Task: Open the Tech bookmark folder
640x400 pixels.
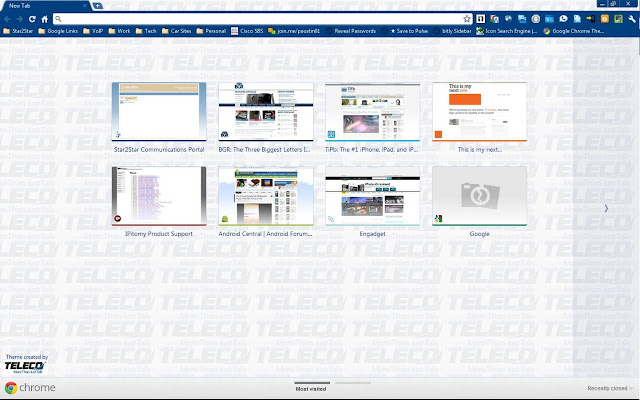Action: [146, 31]
